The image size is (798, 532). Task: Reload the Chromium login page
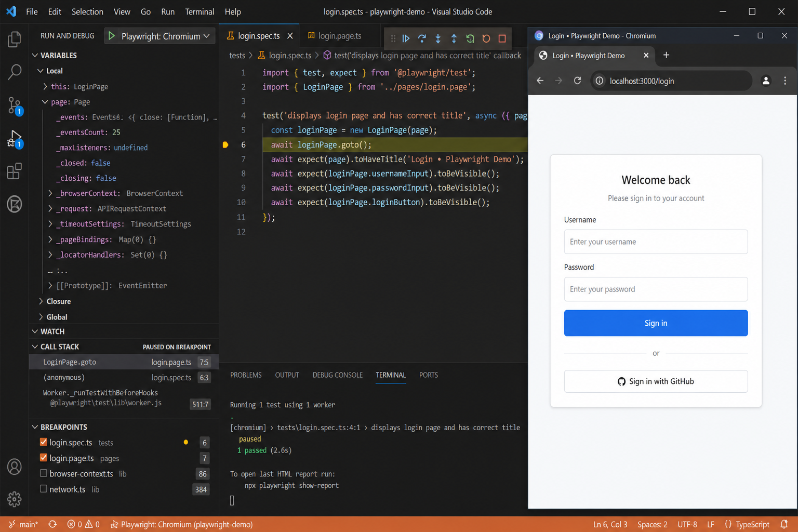coord(577,81)
